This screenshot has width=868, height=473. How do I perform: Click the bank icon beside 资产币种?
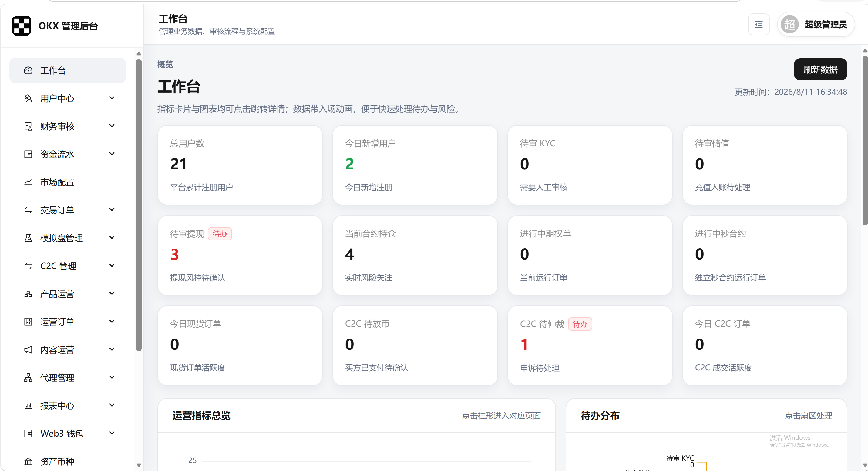[x=28, y=461]
